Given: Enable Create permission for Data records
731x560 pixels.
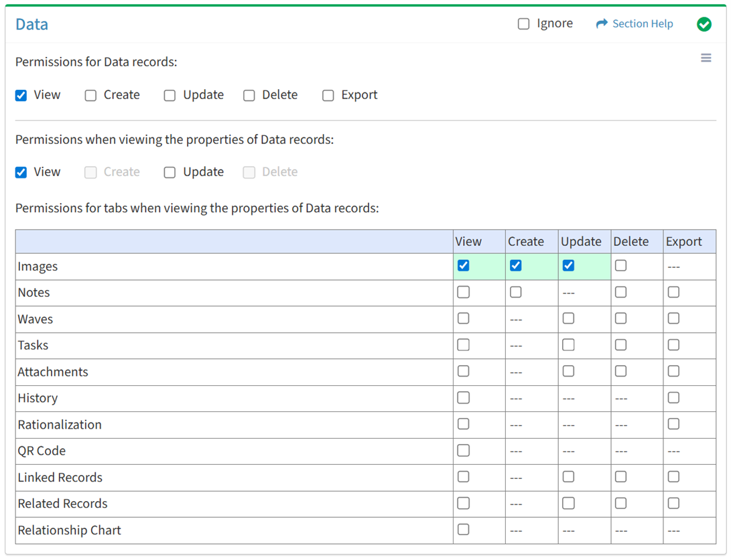Looking at the screenshot, I should [x=90, y=95].
